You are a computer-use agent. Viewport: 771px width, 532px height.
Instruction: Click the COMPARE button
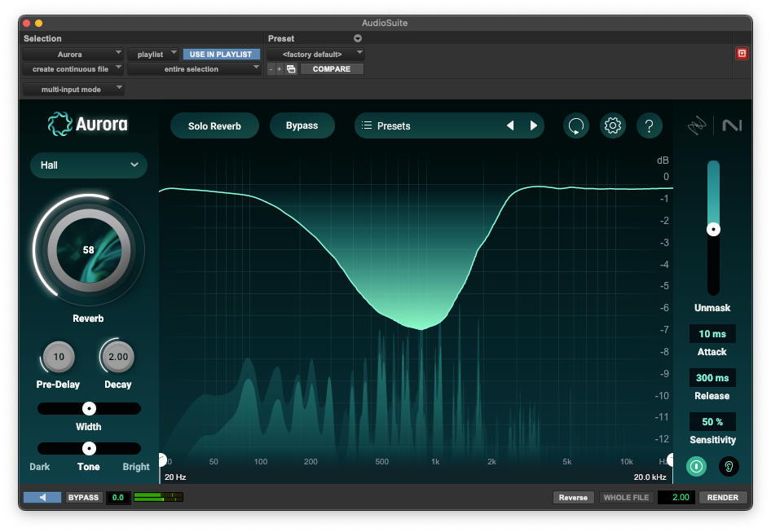point(332,69)
